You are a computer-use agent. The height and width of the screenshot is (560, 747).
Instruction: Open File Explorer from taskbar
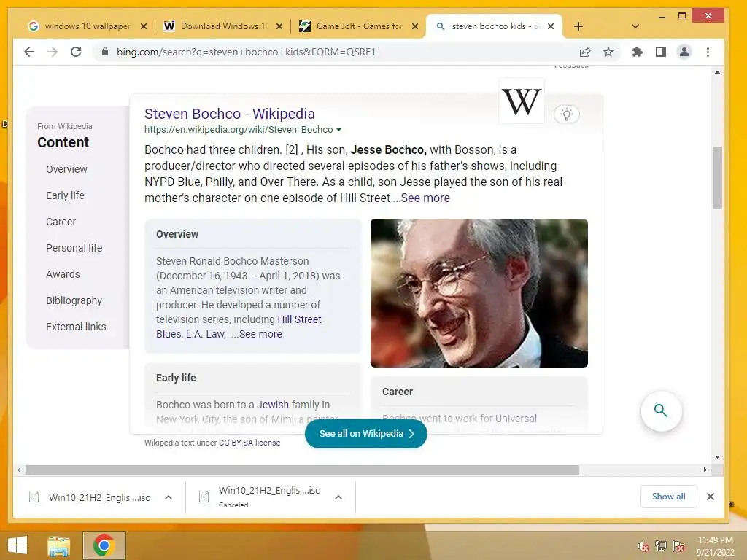tap(59, 545)
